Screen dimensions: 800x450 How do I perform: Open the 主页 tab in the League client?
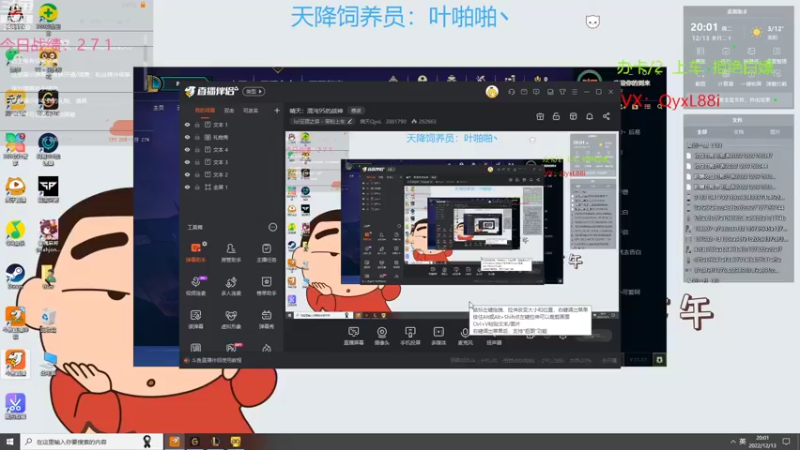[x=159, y=108]
